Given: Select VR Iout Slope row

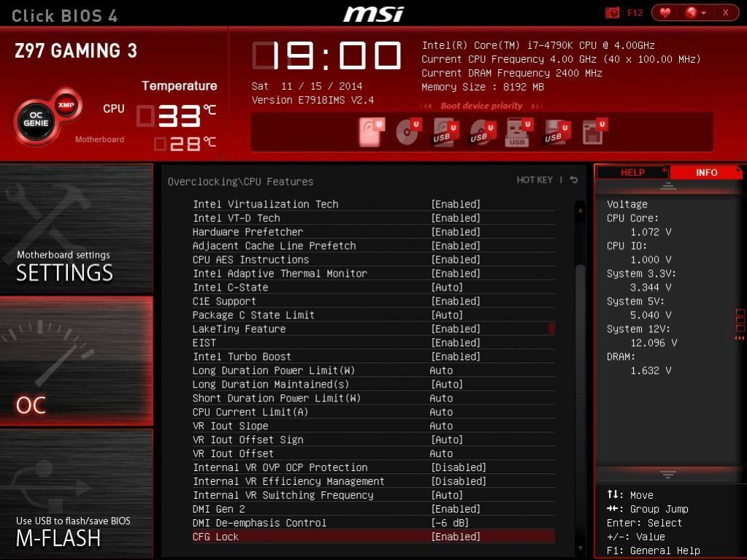Looking at the screenshot, I should click(x=373, y=426).
